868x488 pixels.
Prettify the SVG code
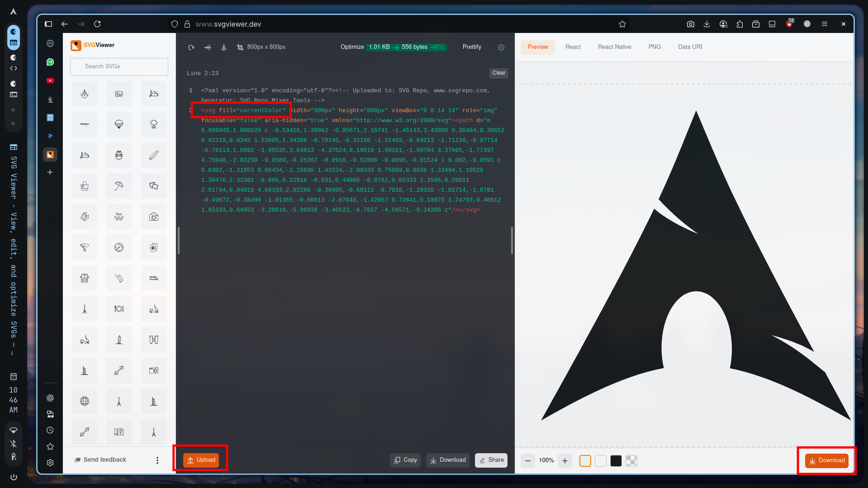pyautogui.click(x=472, y=47)
